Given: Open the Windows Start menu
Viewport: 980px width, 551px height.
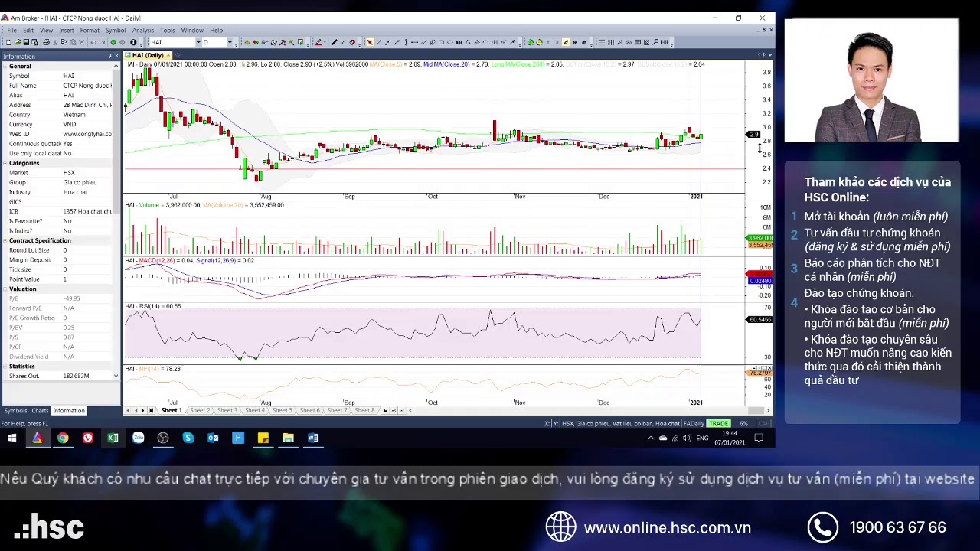Looking at the screenshot, I should pyautogui.click(x=11, y=438).
